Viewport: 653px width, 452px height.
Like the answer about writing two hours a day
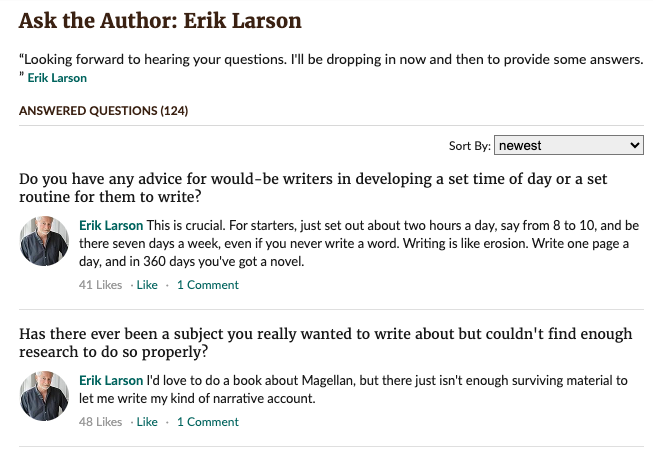tap(147, 285)
